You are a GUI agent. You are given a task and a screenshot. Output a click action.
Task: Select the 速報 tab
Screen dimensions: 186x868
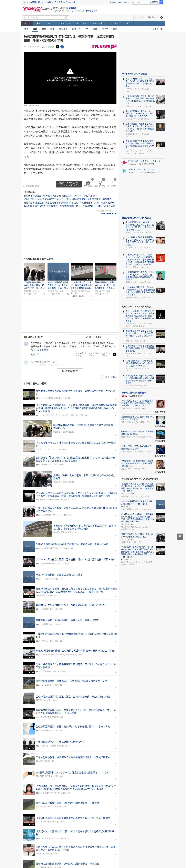coord(38,24)
